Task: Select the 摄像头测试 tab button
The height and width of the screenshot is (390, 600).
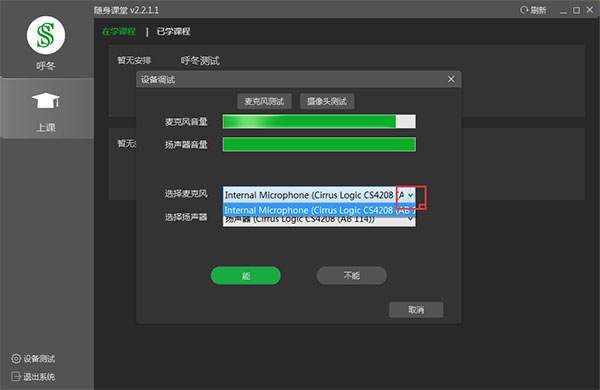Action: (x=327, y=101)
